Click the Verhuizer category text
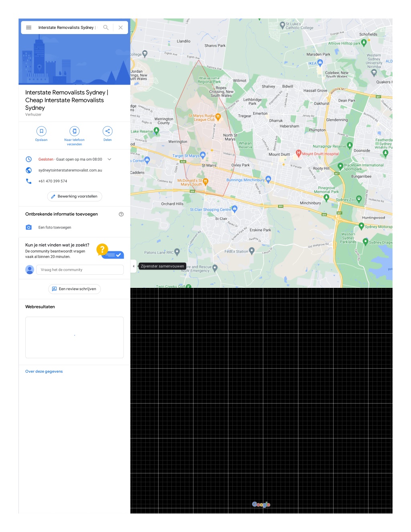Viewport: 411px width, 532px height. click(x=33, y=114)
